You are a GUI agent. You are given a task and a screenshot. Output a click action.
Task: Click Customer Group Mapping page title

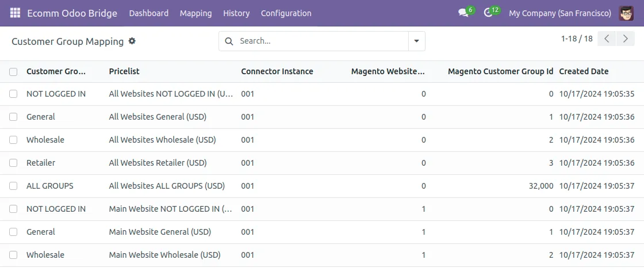pyautogui.click(x=67, y=41)
